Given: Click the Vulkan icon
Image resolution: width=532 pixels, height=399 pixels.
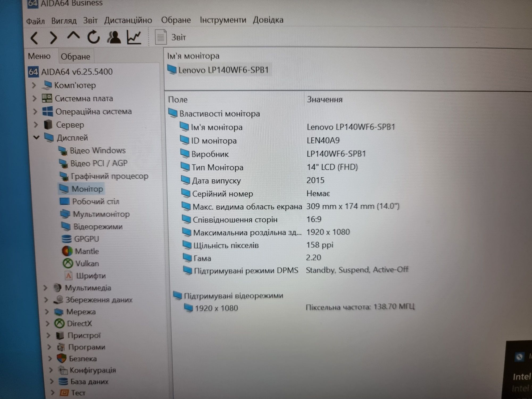Looking at the screenshot, I should pyautogui.click(x=68, y=263).
